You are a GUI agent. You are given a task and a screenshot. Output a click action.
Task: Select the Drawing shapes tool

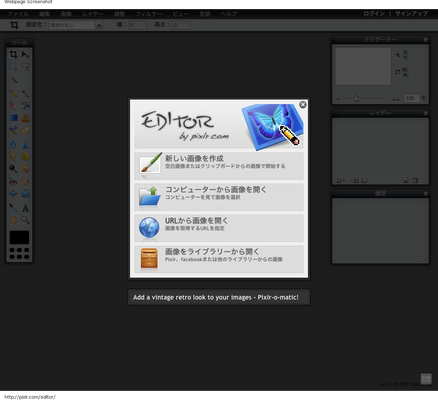pos(25,130)
